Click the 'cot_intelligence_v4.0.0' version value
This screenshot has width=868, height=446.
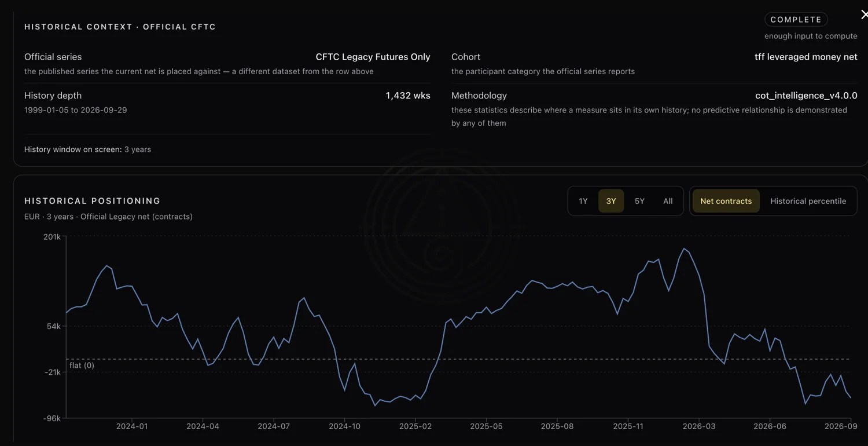[x=807, y=96]
